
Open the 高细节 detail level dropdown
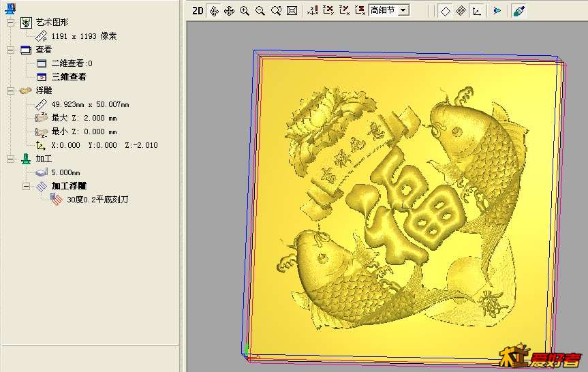(403, 10)
